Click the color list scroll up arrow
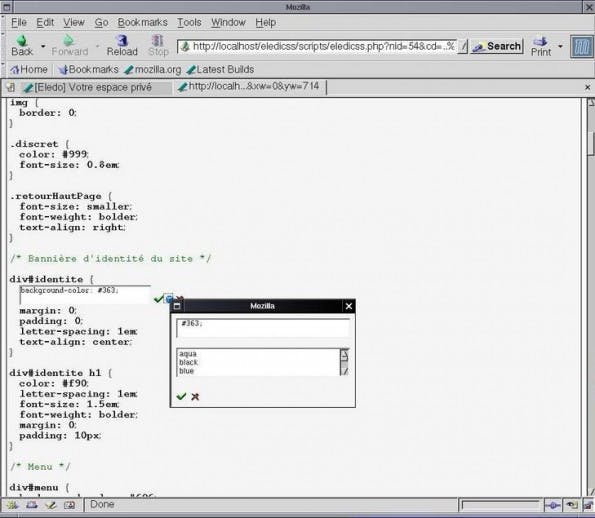Image resolution: width=595 pixels, height=518 pixels. pos(344,356)
